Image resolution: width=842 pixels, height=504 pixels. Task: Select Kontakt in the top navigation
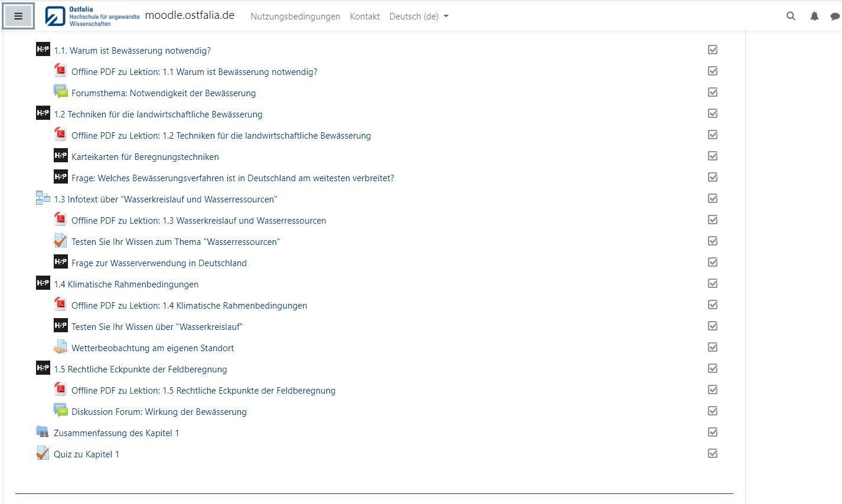364,17
